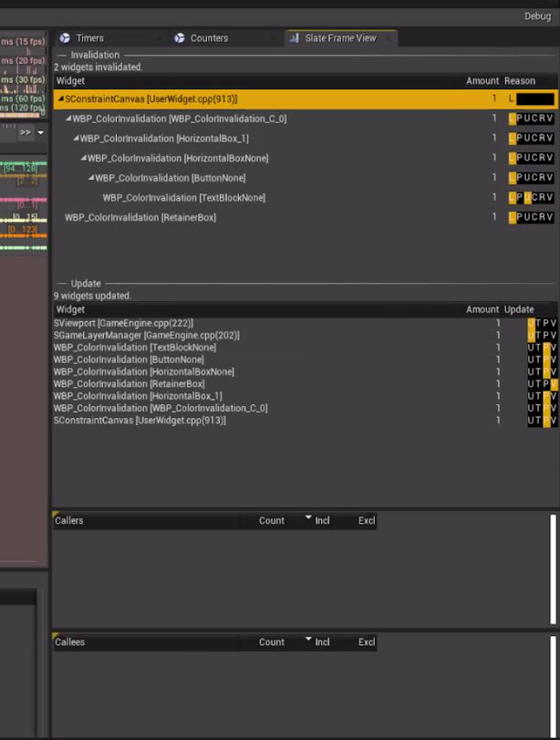560x740 pixels.
Task: Click the Callers column header
Action: [x=69, y=520]
